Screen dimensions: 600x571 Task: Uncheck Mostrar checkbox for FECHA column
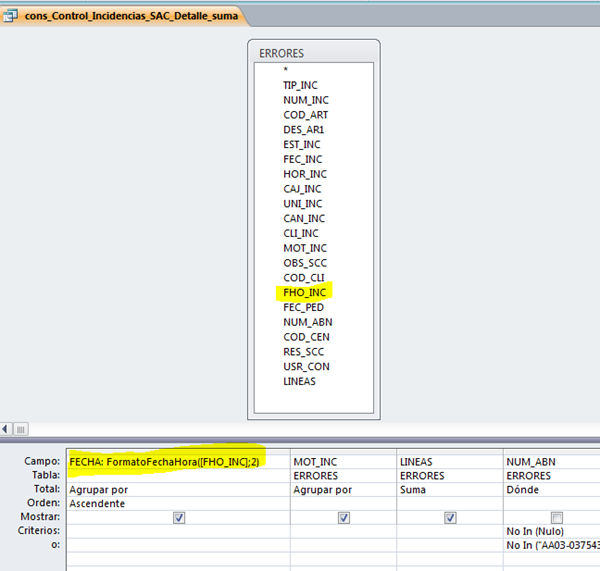(x=179, y=518)
